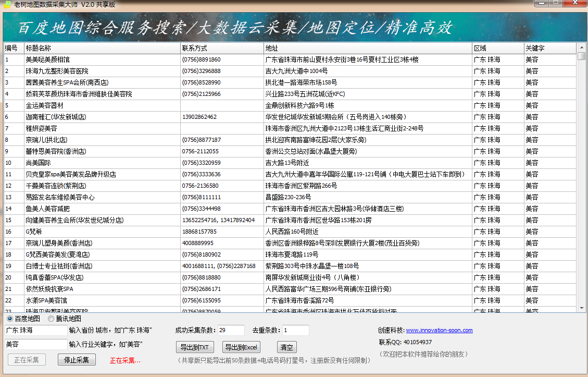Select row 纯真香薰SPA(华发店)
This screenshot has height=377, width=588.
pyautogui.click(x=290, y=278)
